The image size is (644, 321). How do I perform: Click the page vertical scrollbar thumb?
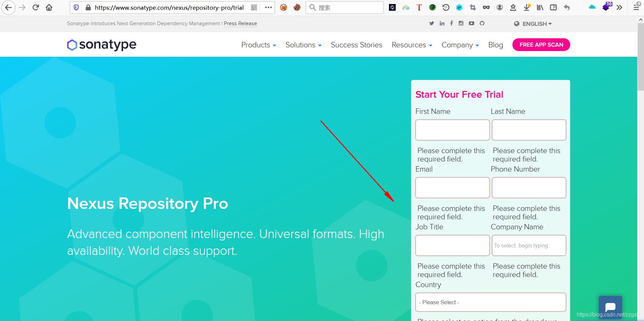point(641,57)
